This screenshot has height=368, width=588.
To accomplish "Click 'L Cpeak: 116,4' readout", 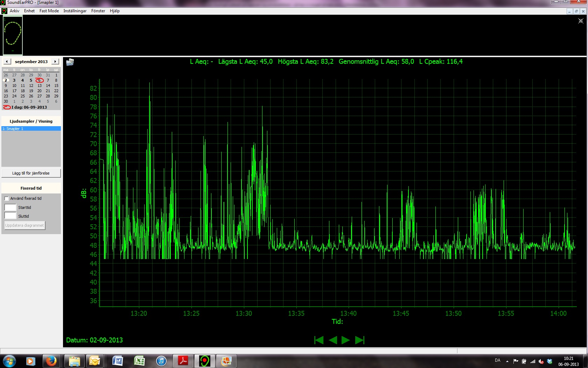I will pos(441,62).
